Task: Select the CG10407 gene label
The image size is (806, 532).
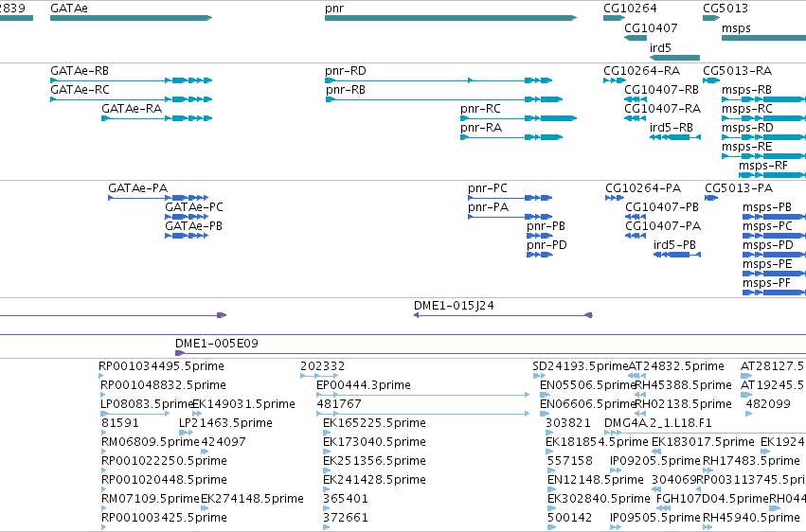Action: (x=651, y=27)
